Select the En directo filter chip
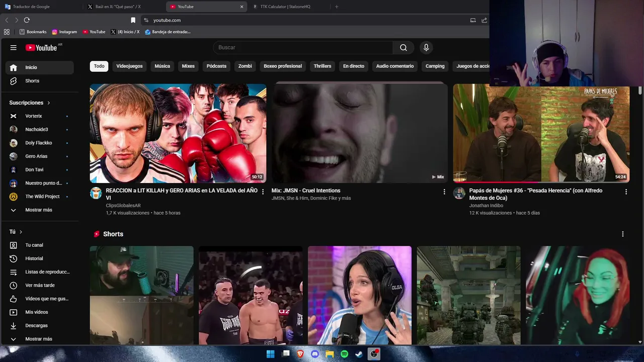This screenshot has height=362, width=644. 354,66
